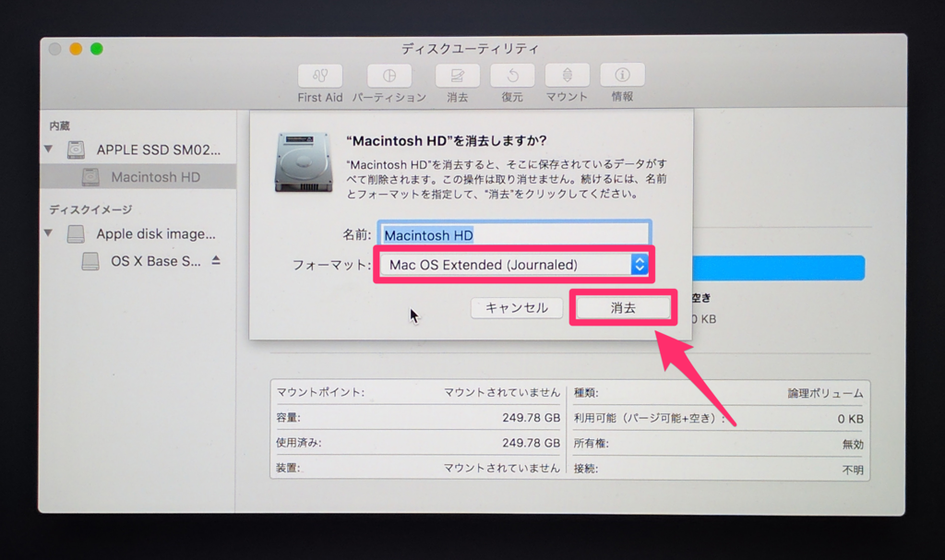Click the 接続 value 不明
Image resolution: width=945 pixels, height=560 pixels.
[853, 470]
